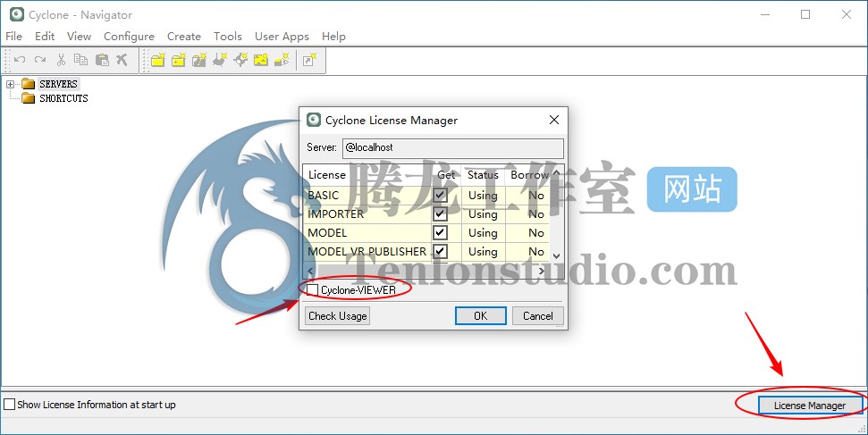This screenshot has width=868, height=435.
Task: Open the View menu
Action: (x=80, y=37)
